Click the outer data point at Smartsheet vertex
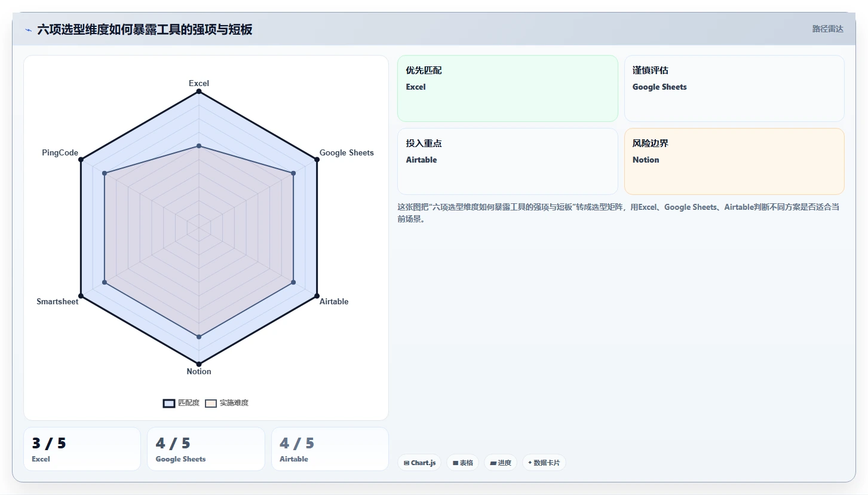 81,296
